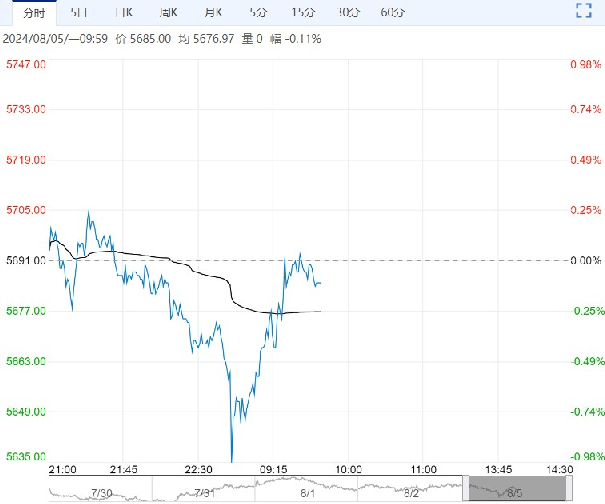605x504 pixels.
Task: Open the 5日 five-day chart tab
Action: [x=78, y=12]
